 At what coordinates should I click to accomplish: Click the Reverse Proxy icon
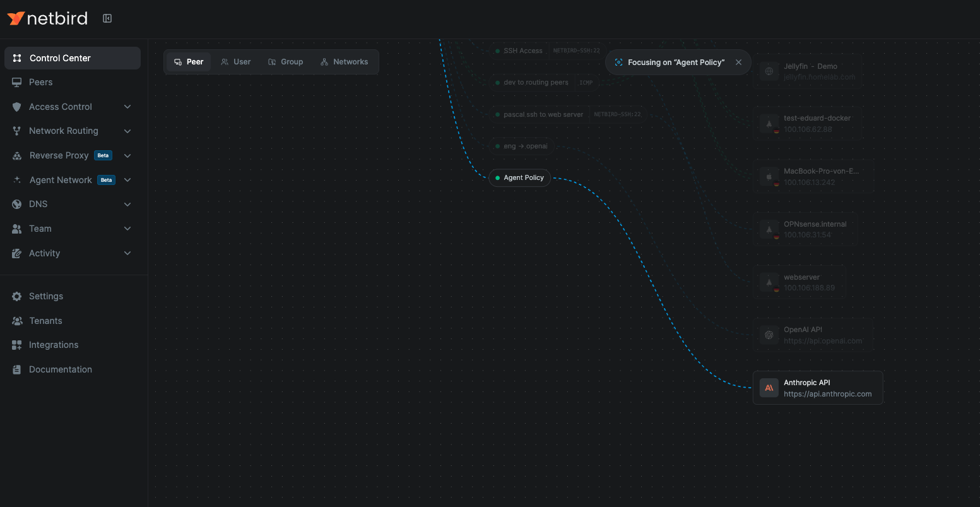click(17, 155)
